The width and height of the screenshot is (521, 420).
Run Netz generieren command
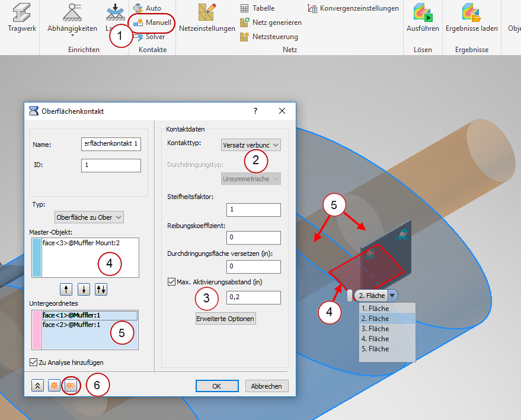271,23
